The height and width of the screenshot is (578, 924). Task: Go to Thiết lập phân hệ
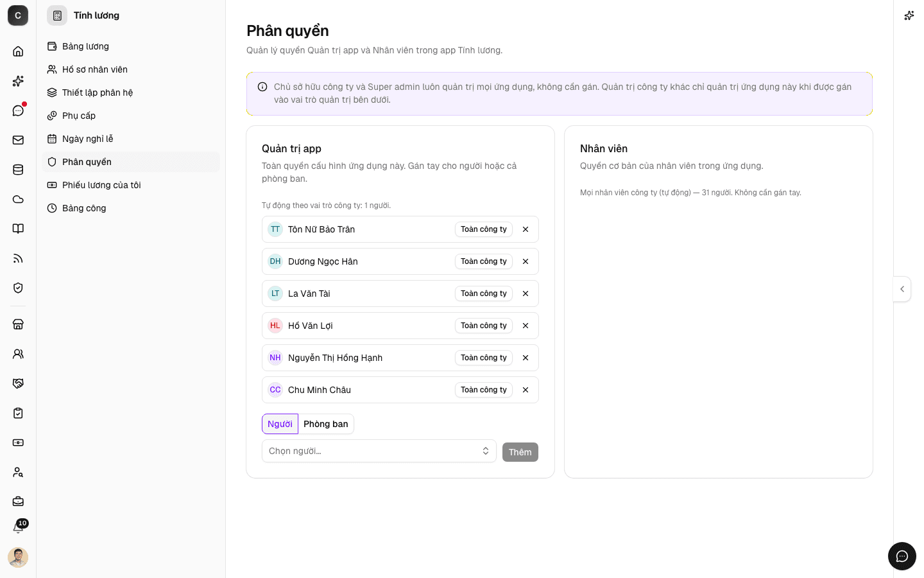pyautogui.click(x=131, y=92)
